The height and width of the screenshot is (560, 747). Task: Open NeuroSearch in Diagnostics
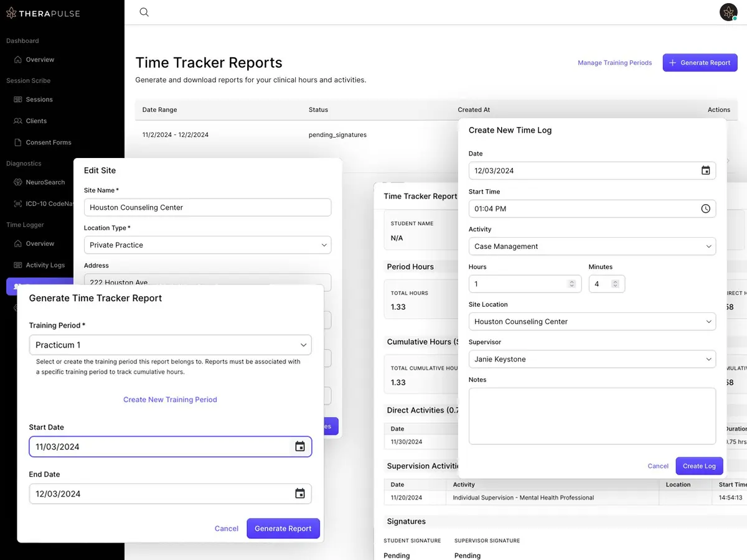pyautogui.click(x=45, y=182)
